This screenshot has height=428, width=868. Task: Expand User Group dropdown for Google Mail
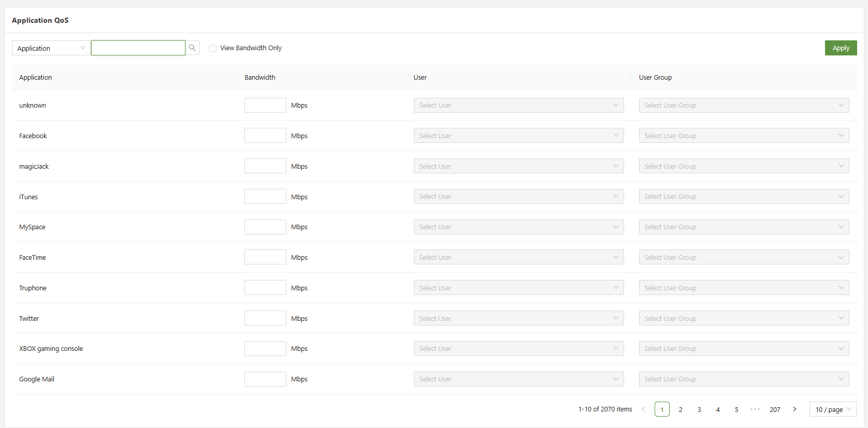click(744, 379)
